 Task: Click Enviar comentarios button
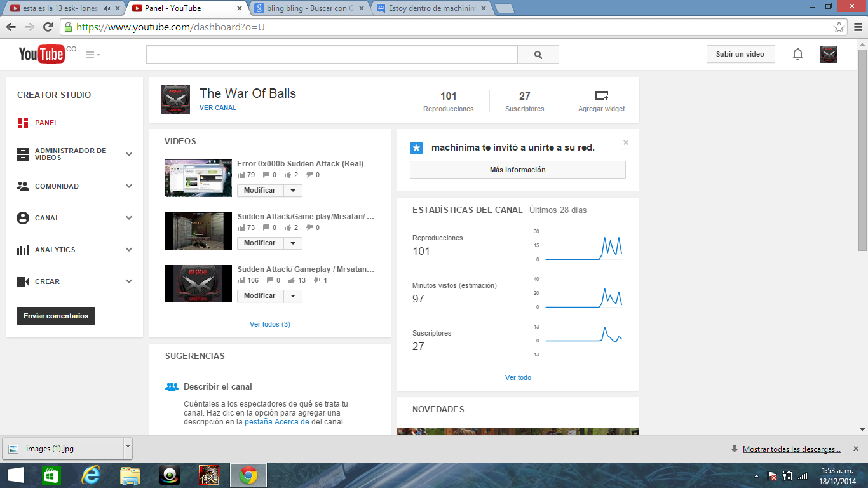coord(56,316)
